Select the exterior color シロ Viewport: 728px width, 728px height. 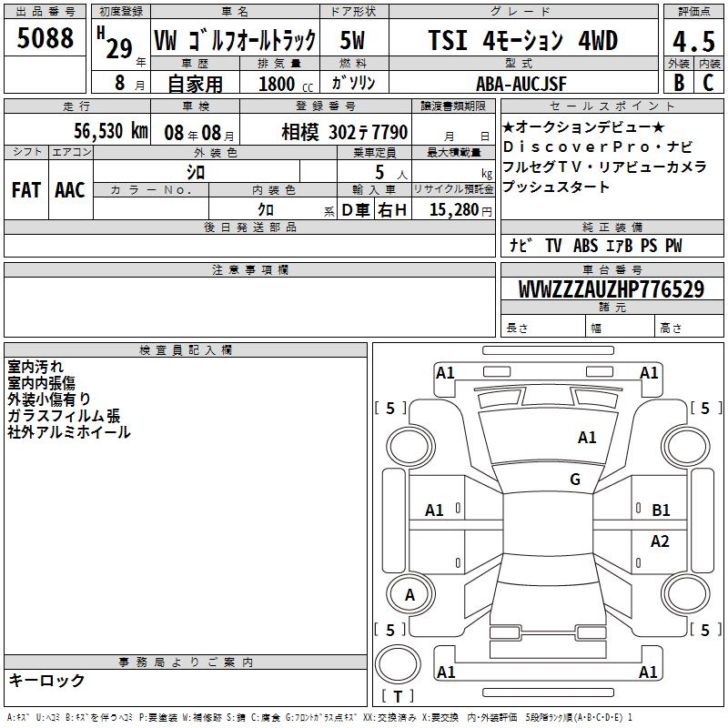click(196, 173)
